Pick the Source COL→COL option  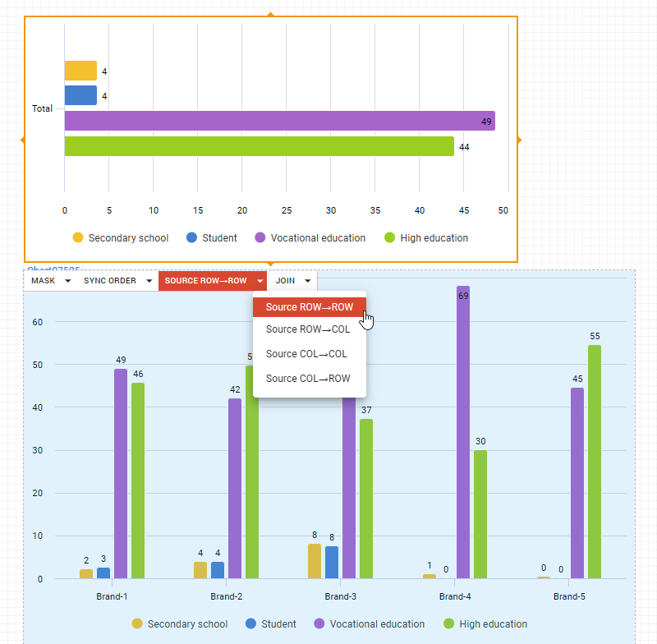point(306,354)
